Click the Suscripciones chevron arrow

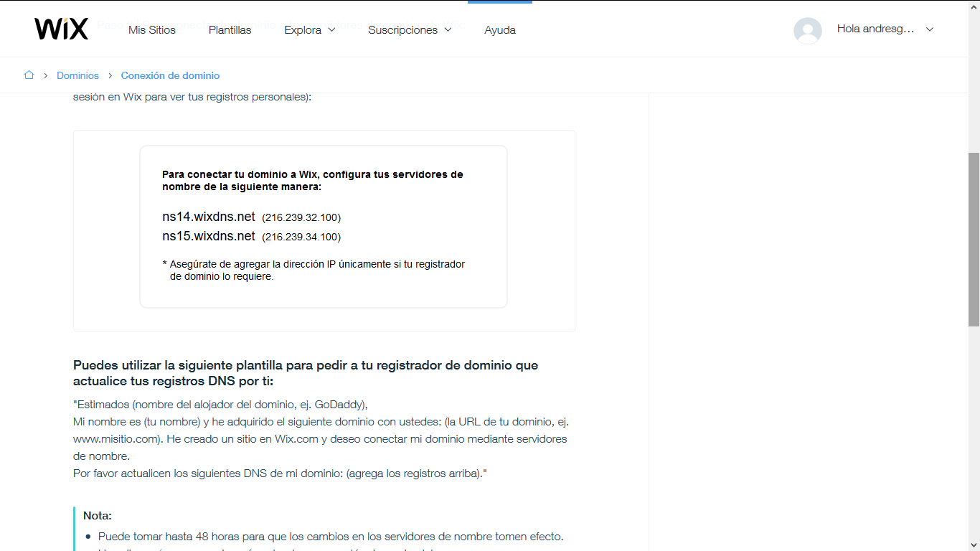[x=448, y=30]
